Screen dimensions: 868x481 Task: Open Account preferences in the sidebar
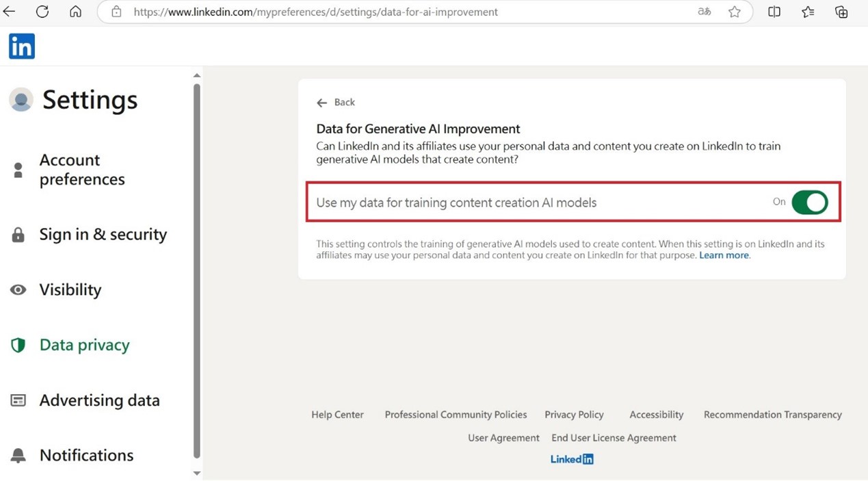click(82, 170)
